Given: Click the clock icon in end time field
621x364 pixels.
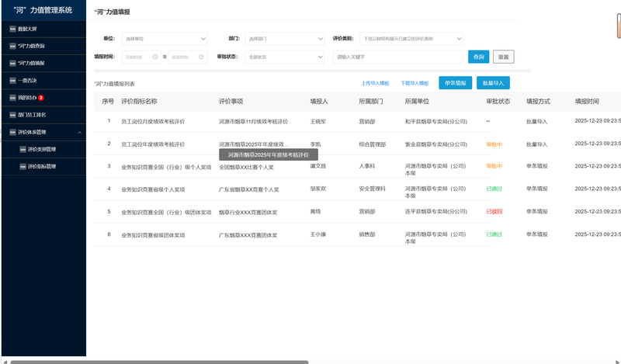Looking at the screenshot, I should click(x=201, y=57).
